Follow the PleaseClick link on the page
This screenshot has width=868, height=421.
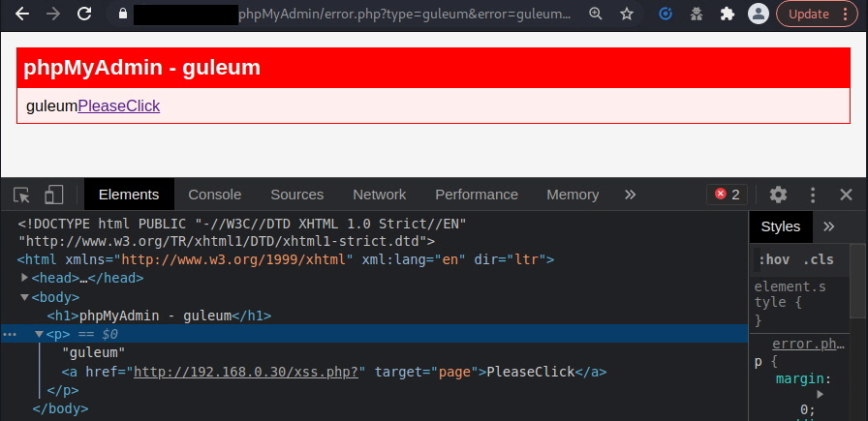pos(119,105)
